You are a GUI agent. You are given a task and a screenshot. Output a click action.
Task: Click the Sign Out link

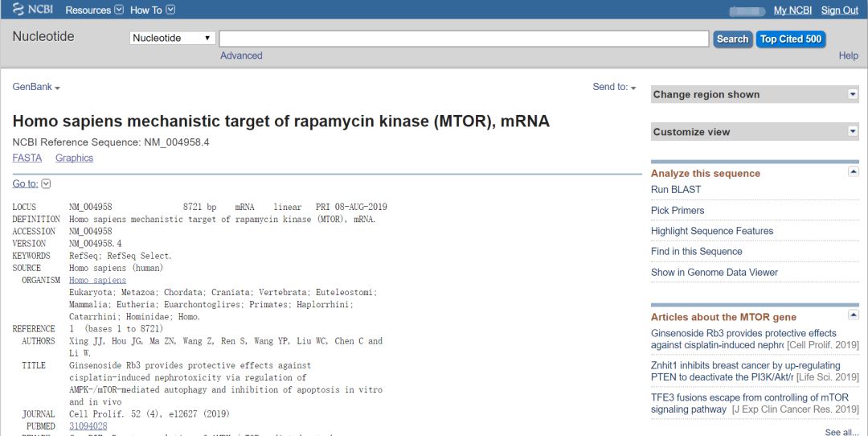coord(840,10)
